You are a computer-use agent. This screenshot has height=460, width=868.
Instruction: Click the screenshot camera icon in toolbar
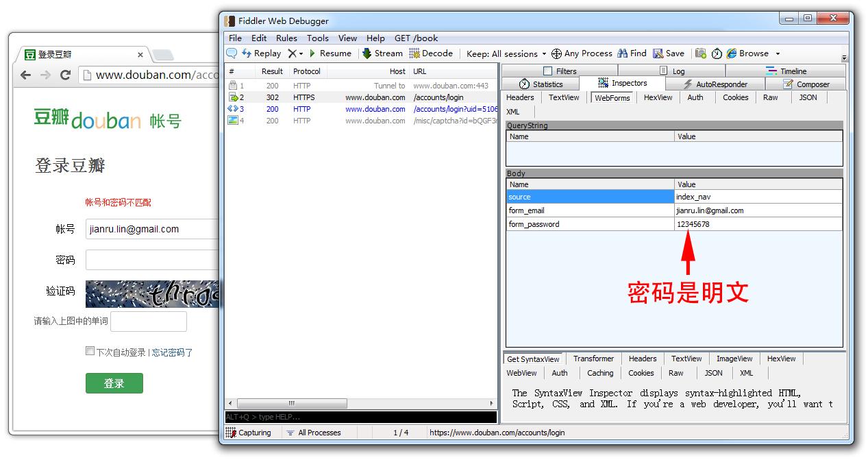pos(700,53)
